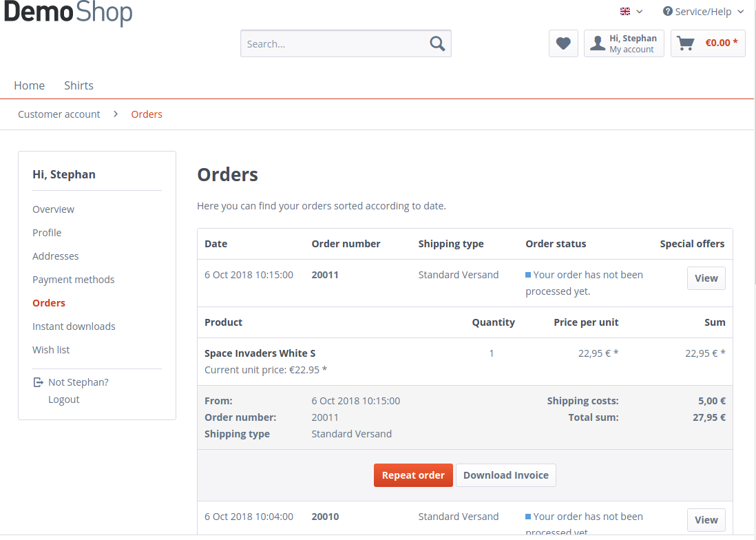This screenshot has height=540, width=756.
Task: Open the language flag dropdown
Action: (631, 12)
